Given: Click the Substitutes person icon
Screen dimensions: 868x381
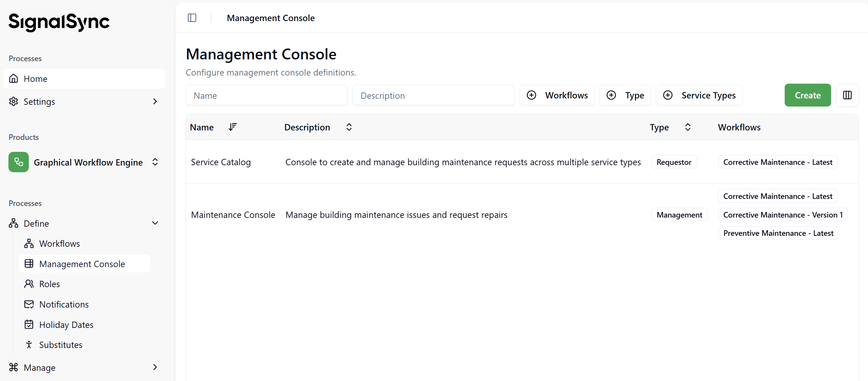Looking at the screenshot, I should tap(29, 344).
